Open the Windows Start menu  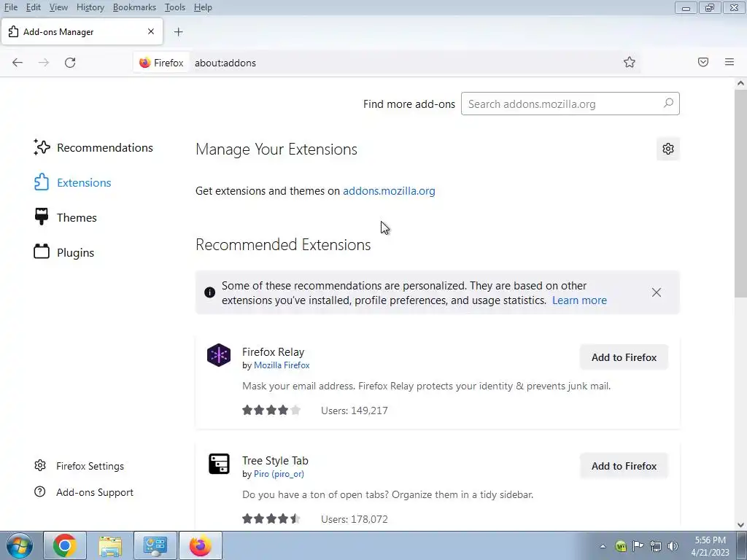point(20,545)
